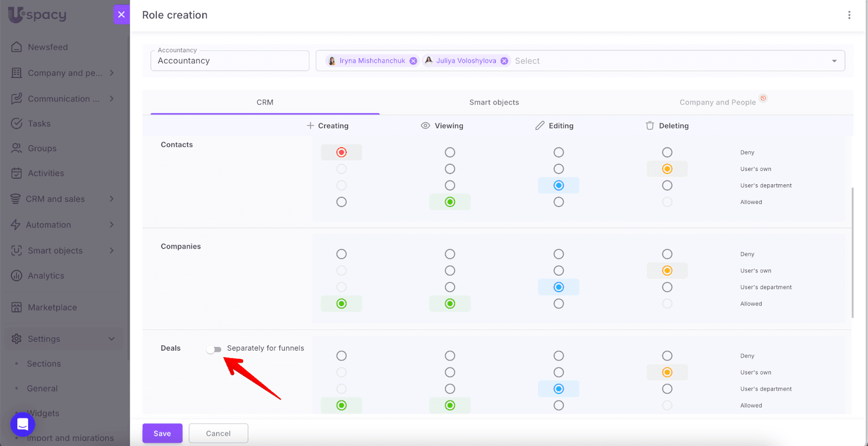This screenshot has height=446, width=868.
Task: Click the Activities calendar icon
Action: click(x=17, y=173)
